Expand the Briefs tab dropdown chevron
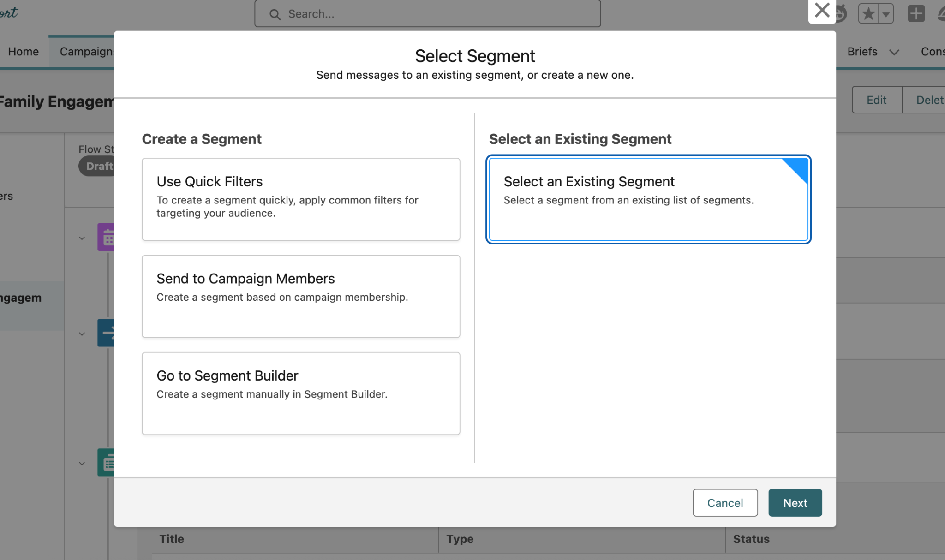945x560 pixels. pos(894,52)
